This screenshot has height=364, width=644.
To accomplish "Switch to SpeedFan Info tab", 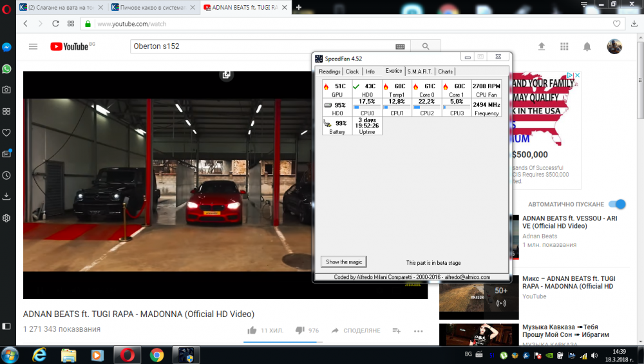I will 370,72.
